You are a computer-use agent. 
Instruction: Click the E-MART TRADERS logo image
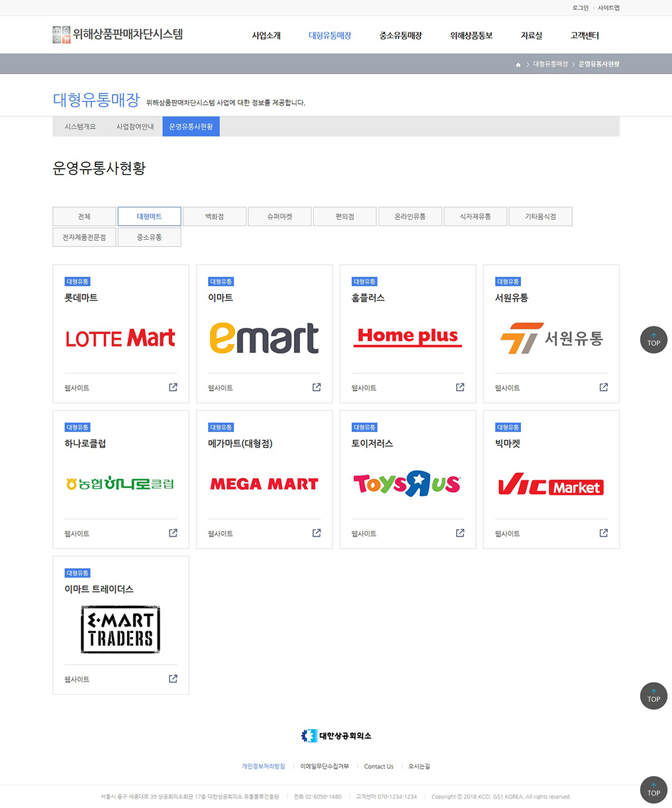tap(120, 629)
